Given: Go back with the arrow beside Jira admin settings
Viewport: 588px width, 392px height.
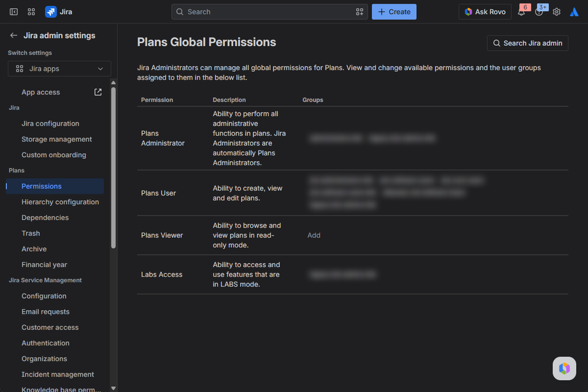Looking at the screenshot, I should 14,35.
